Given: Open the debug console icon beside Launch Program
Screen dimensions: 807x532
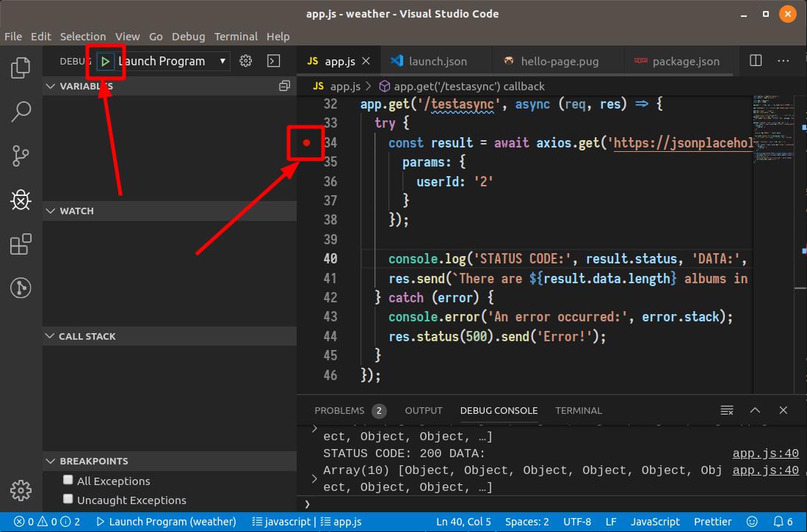Looking at the screenshot, I should (273, 61).
